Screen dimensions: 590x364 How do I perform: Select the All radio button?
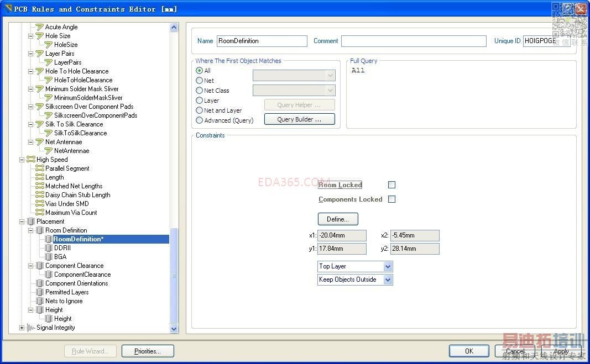point(200,70)
